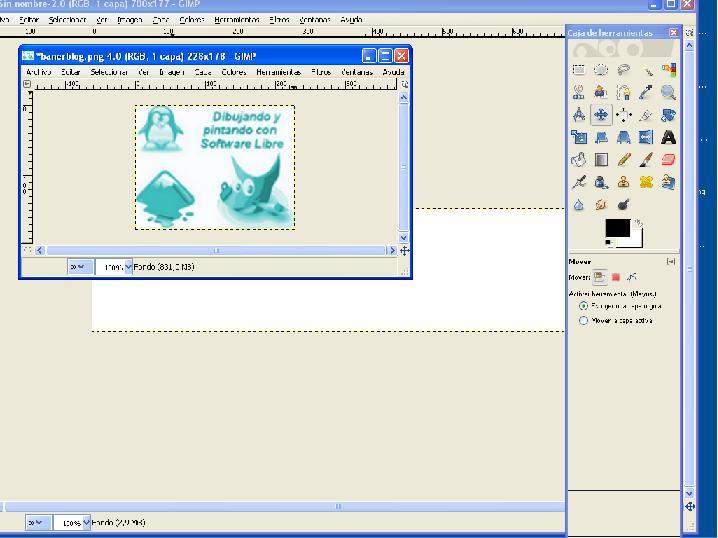The width and height of the screenshot is (718, 538).
Task: Select the Bucket Fill tool
Action: pos(579,159)
